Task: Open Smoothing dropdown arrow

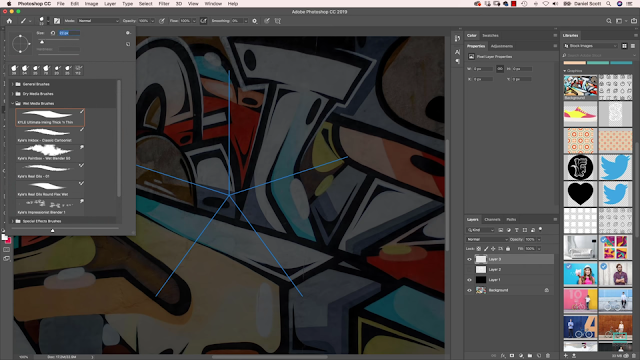Action: (x=246, y=21)
